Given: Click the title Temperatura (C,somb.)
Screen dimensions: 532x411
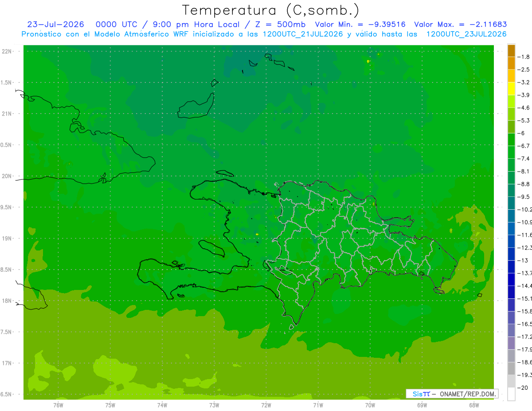Looking at the screenshot, I should (271, 10).
